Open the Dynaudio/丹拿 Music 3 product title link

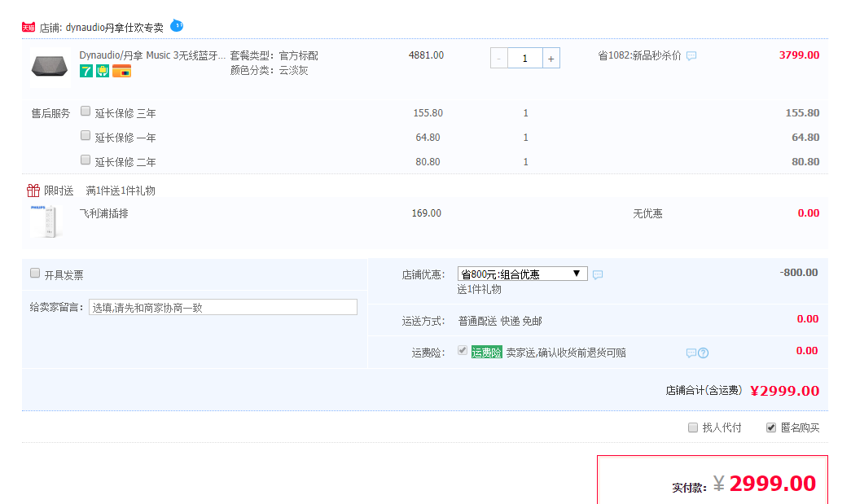pos(152,55)
